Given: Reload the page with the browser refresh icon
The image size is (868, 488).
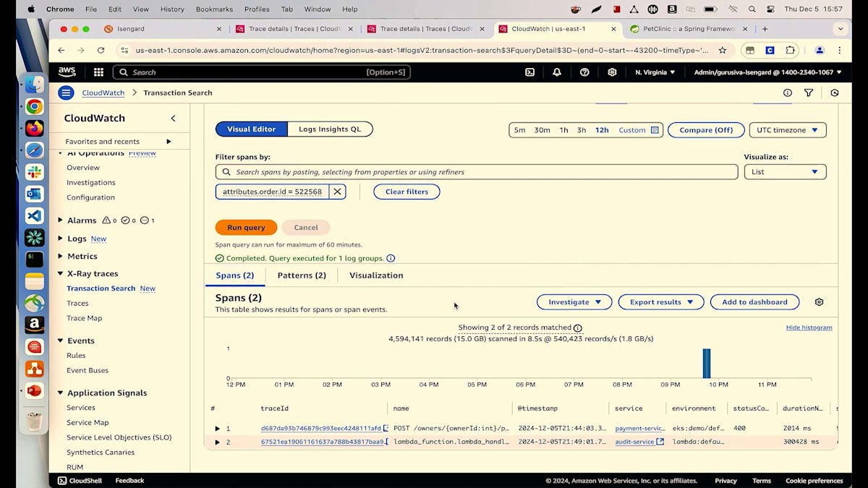Looking at the screenshot, I should point(101,51).
